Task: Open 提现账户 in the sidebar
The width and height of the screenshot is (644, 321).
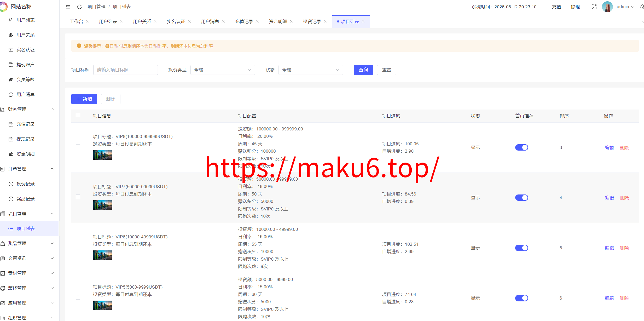Action: pos(25,65)
